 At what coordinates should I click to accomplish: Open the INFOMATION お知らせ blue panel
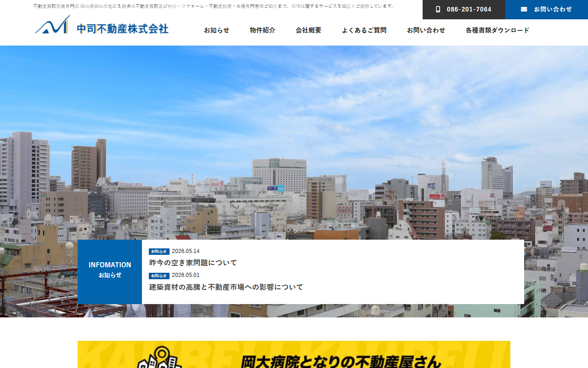pos(110,272)
